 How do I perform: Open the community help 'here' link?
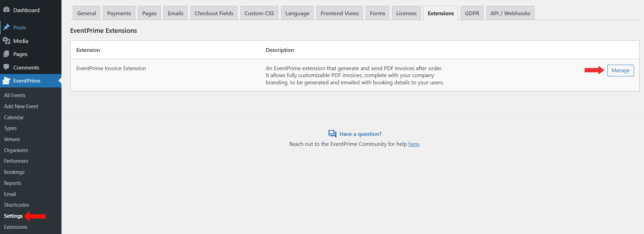413,144
